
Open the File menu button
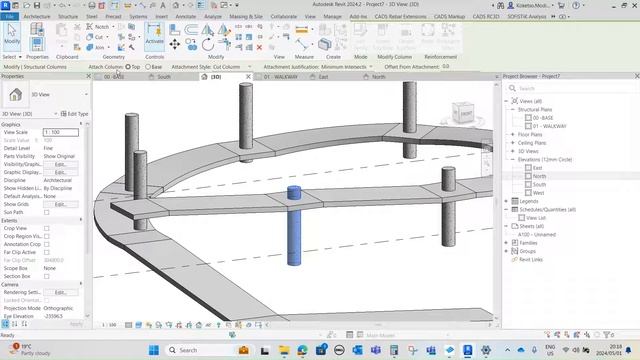[x=9, y=16]
